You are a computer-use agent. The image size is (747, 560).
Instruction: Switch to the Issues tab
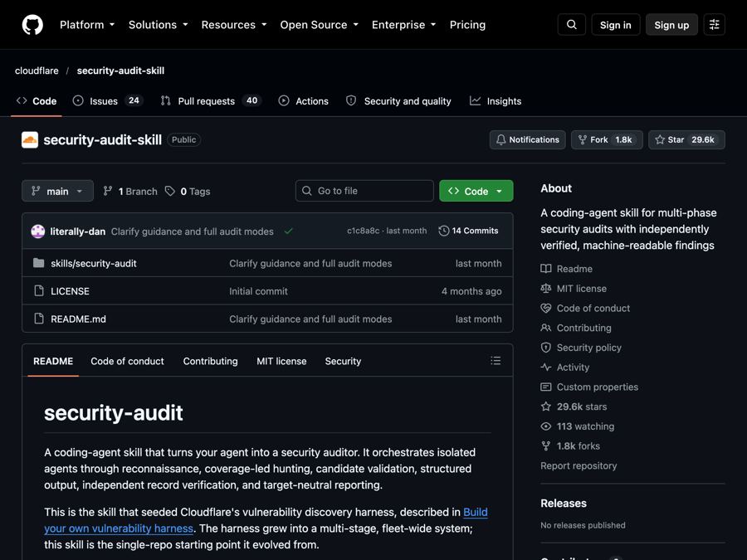(108, 101)
